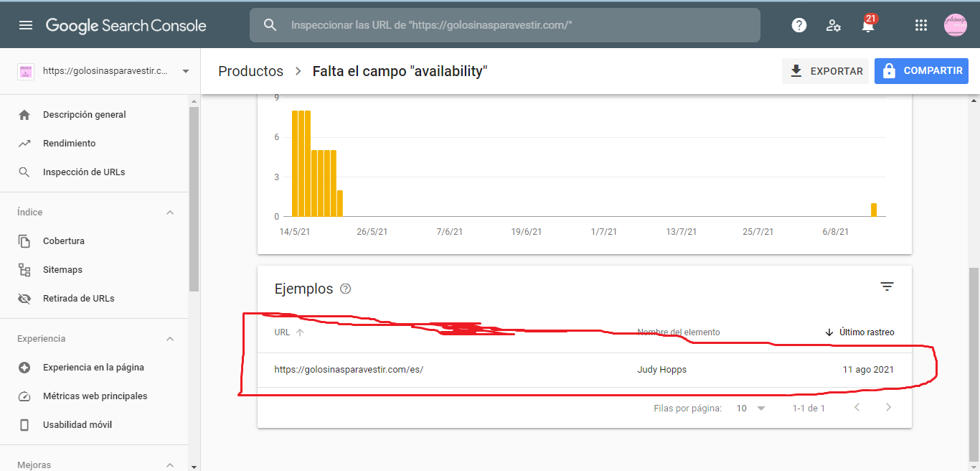Screen dimensions: 980x471
Task: Sort by URL column header
Action: [289, 332]
